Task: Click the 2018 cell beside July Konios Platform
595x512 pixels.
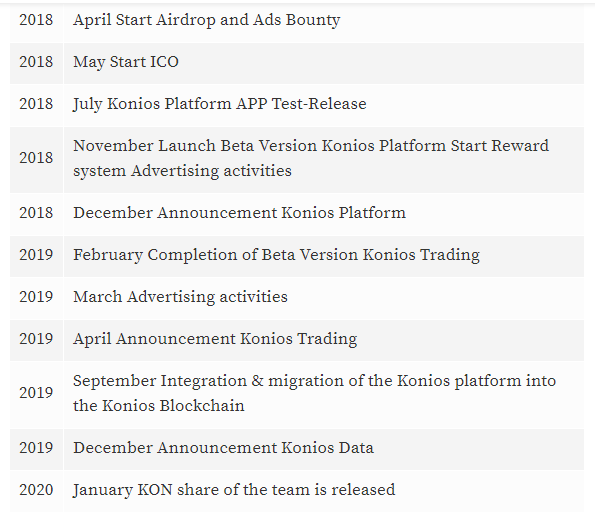Action: [x=36, y=104]
